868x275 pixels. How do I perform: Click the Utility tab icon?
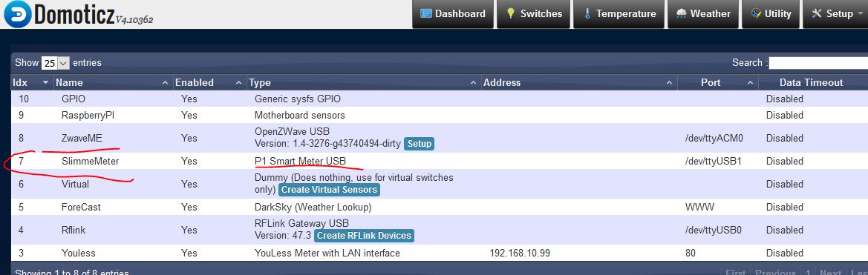point(756,14)
